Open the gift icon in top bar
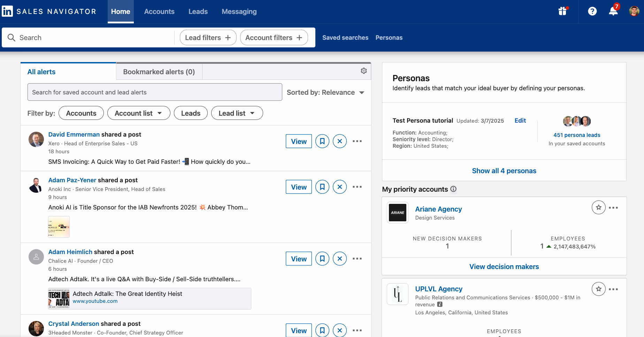Screen dimensions: 644x337 point(562,11)
